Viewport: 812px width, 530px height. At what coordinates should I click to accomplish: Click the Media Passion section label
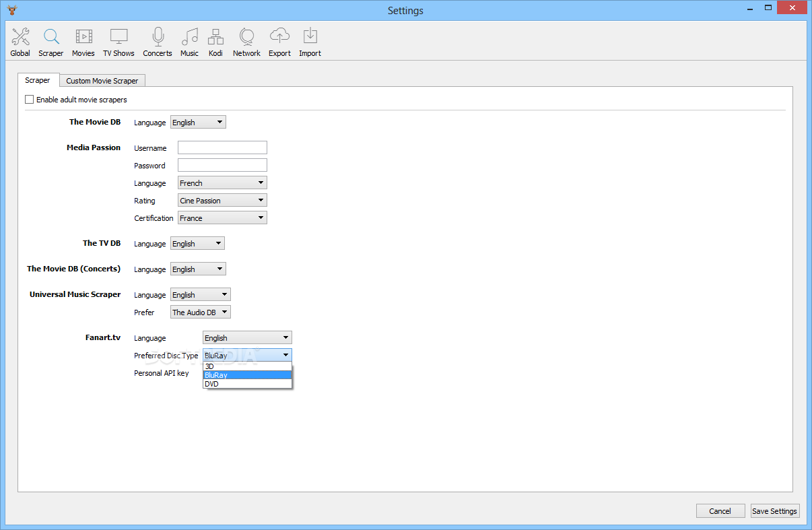[94, 147]
